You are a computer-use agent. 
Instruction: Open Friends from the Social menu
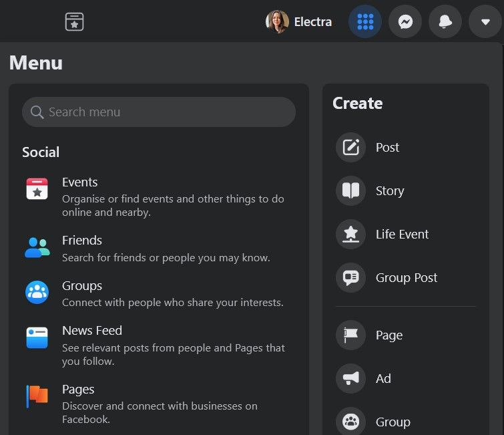pos(82,241)
